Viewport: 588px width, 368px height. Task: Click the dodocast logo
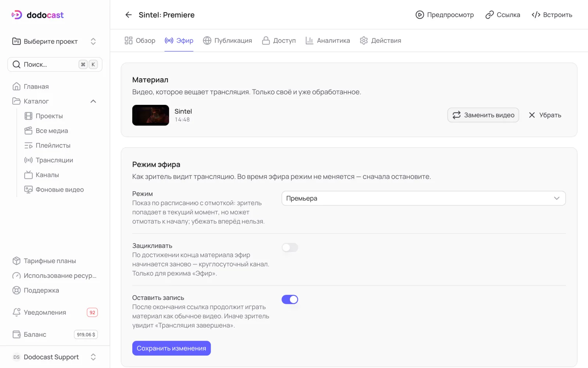[37, 15]
